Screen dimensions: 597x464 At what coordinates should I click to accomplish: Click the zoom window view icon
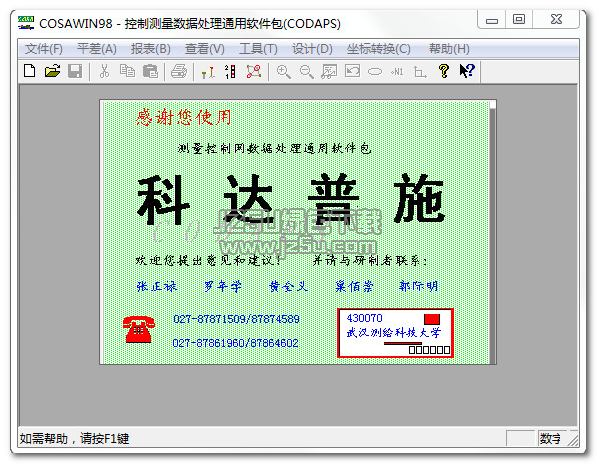pos(329,71)
